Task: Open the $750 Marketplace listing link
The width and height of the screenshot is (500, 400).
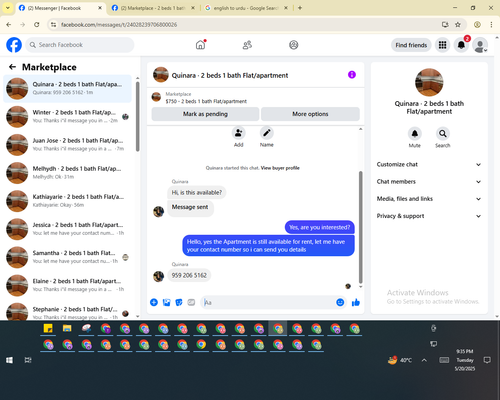Action: point(206,101)
